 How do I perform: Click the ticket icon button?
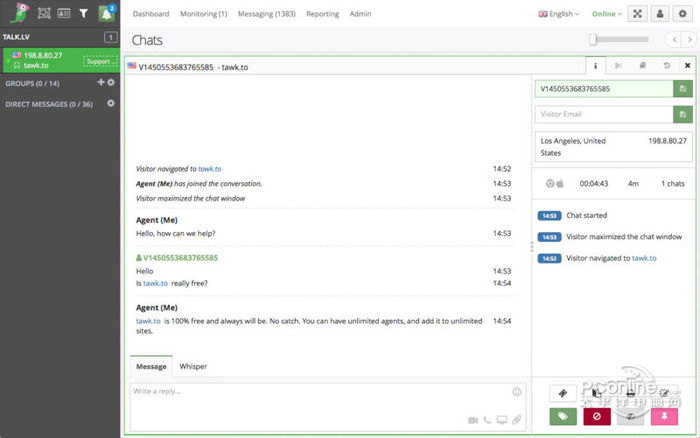pyautogui.click(x=563, y=393)
